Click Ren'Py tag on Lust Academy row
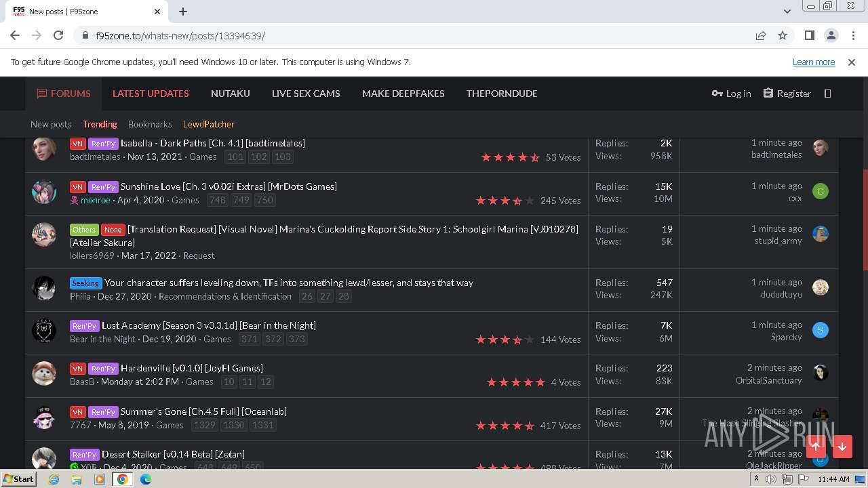Image resolution: width=868 pixels, height=488 pixels. point(84,325)
